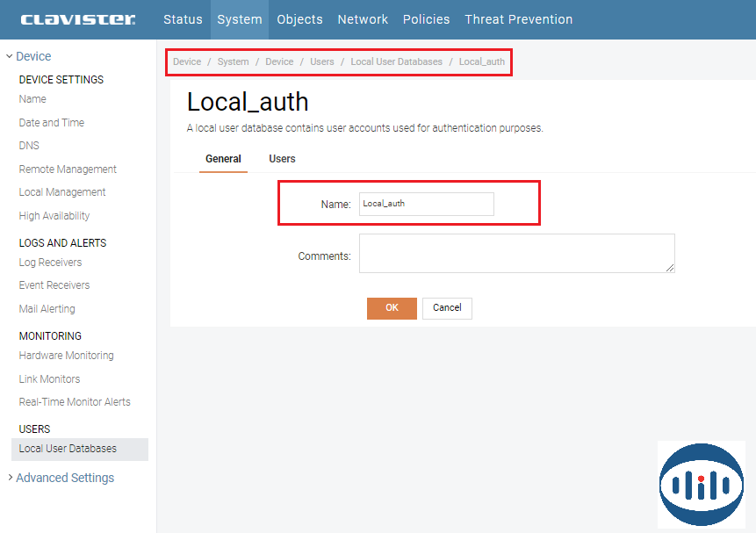756x533 pixels.
Task: Select Log Receivers in sidebar
Action: [50, 263]
